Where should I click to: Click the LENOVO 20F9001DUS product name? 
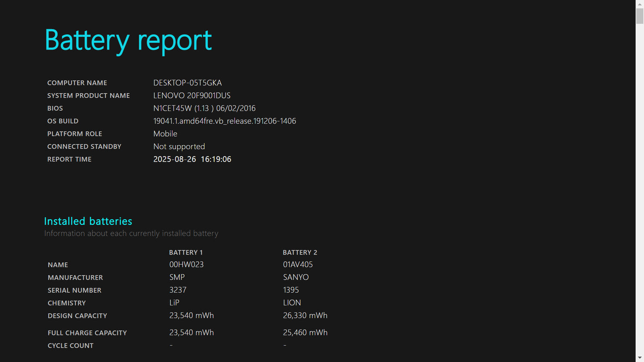(192, 96)
